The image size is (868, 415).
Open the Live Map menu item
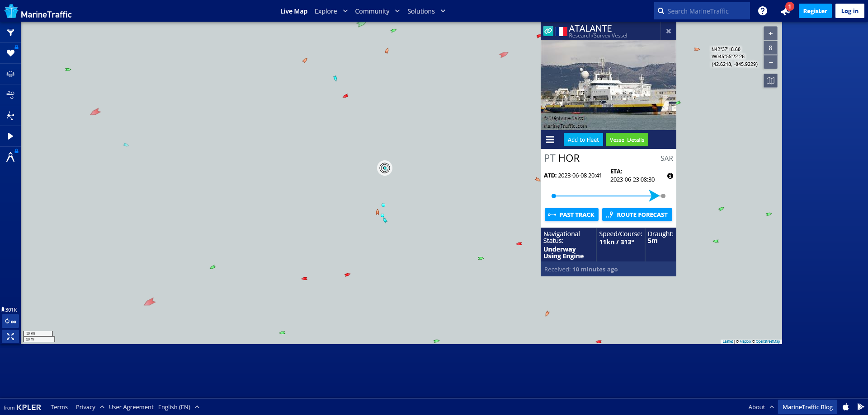[x=294, y=11]
